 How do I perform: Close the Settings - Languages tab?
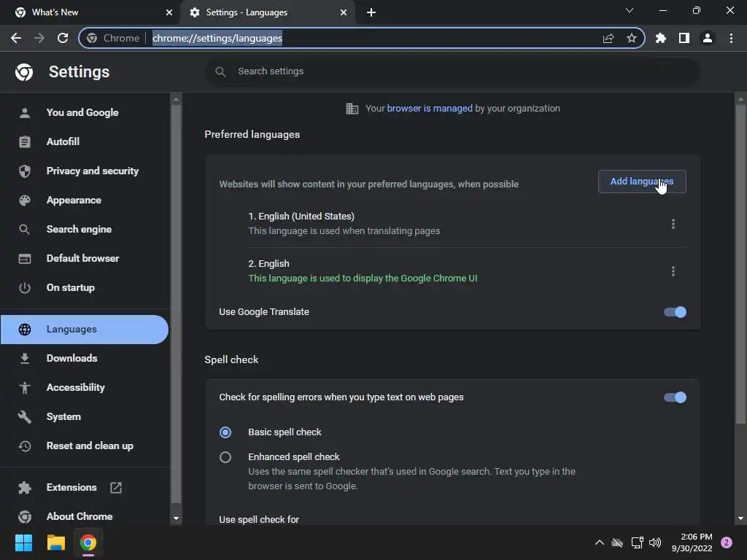(x=344, y=12)
